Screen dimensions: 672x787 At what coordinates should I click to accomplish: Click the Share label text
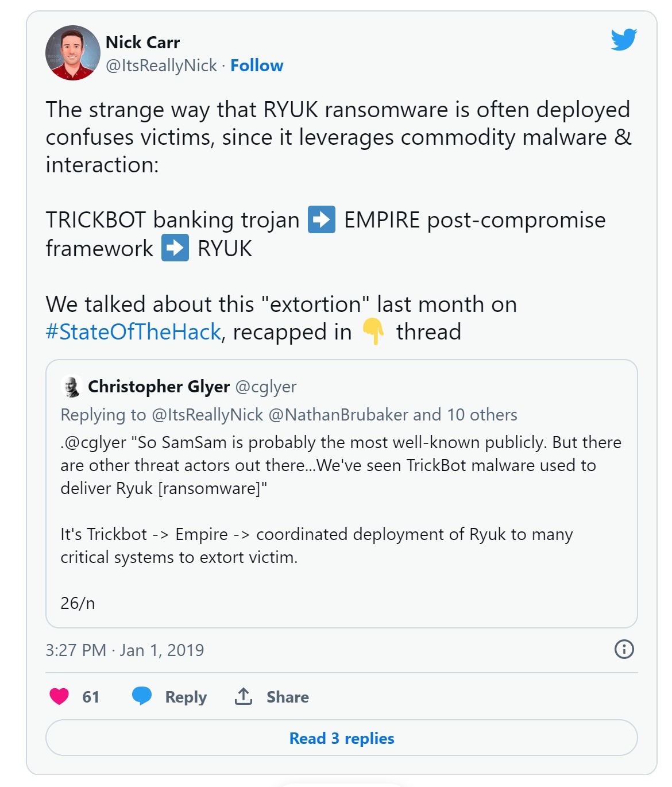tap(287, 697)
